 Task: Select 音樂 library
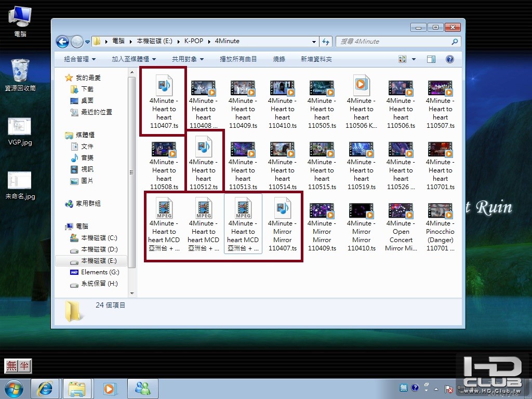(x=82, y=158)
